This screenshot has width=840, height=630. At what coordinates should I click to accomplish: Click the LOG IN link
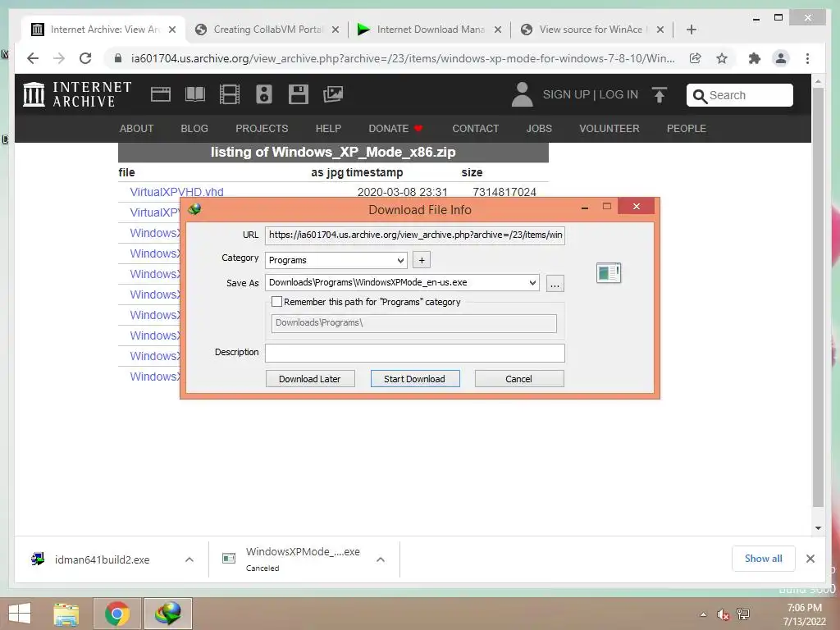pyautogui.click(x=619, y=95)
